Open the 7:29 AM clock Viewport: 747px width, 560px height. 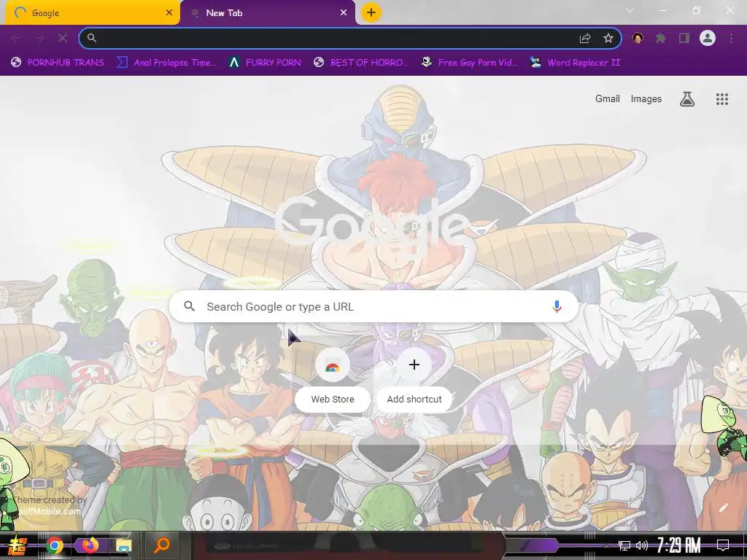[x=679, y=545]
